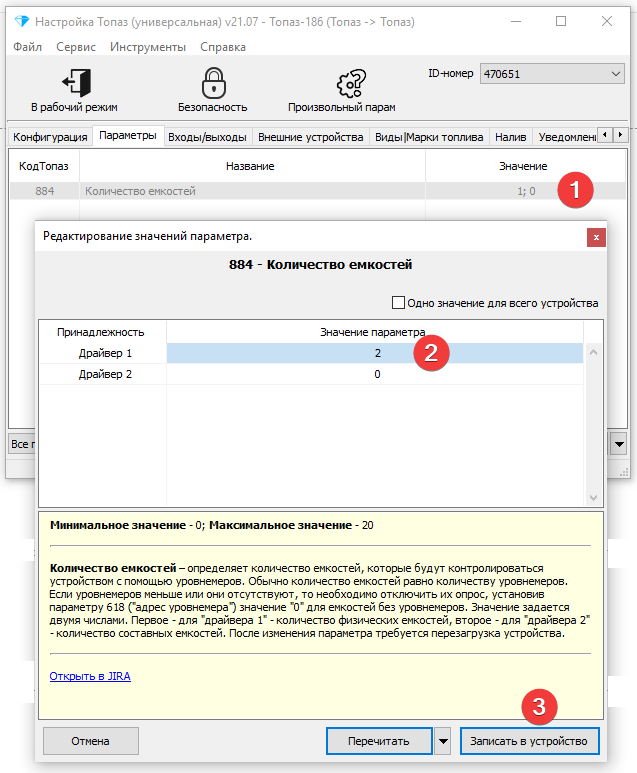
Task: Expand the dropdown arrow beside 'Перечитать'
Action: coord(443,741)
